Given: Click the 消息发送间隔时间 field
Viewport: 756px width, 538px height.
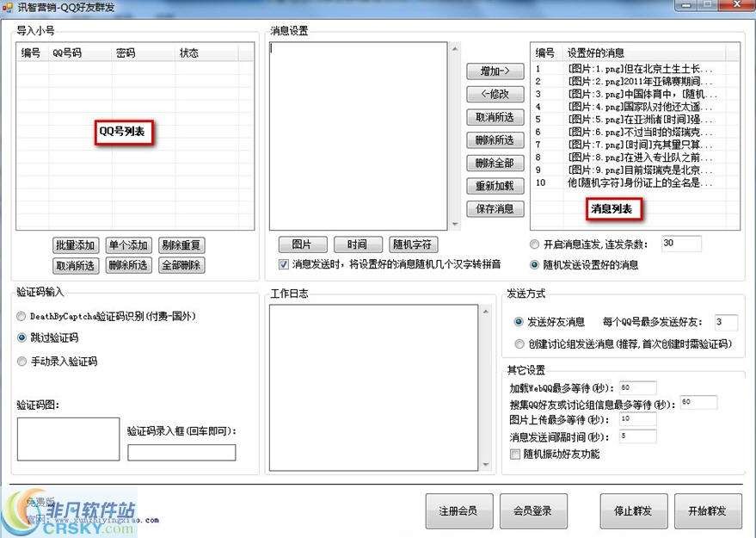Looking at the screenshot, I should 638,436.
